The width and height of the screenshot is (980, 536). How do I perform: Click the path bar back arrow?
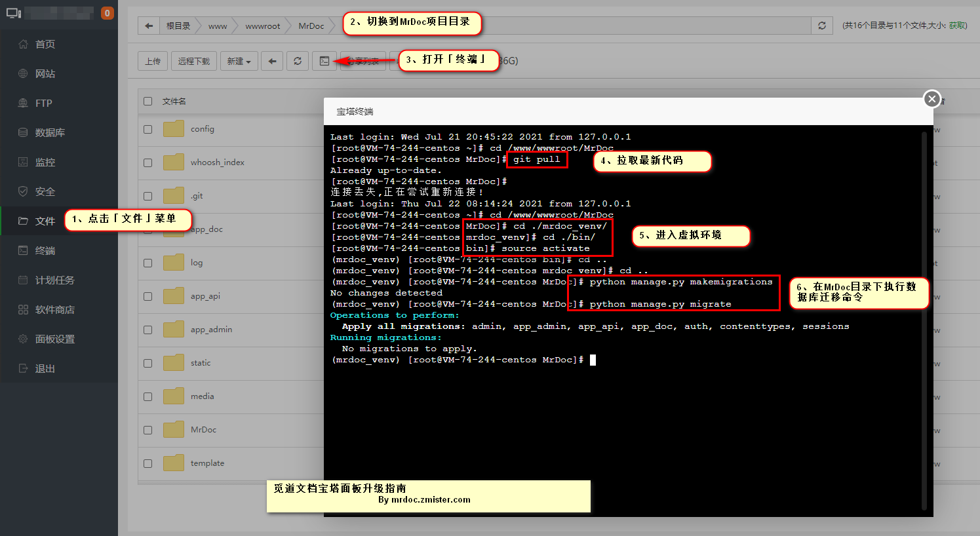(x=149, y=26)
